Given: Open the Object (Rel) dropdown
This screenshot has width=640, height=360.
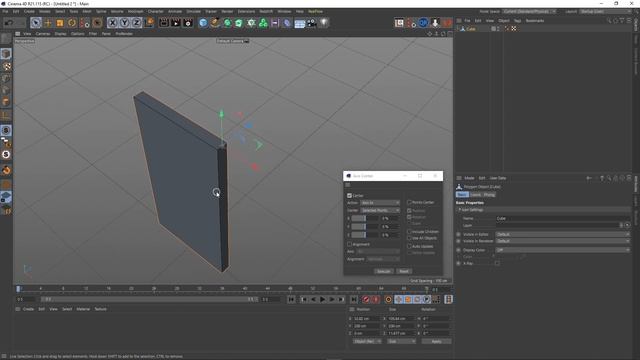Looking at the screenshot, I should (x=367, y=341).
